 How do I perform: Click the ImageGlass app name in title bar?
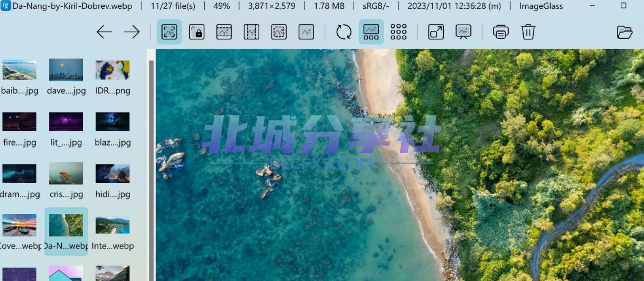tap(541, 6)
